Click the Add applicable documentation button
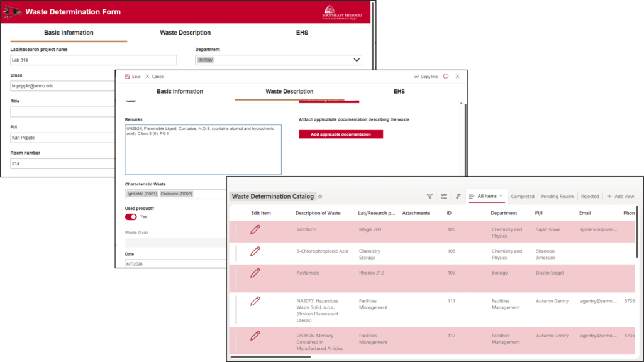The height and width of the screenshot is (362, 644). 341,134
